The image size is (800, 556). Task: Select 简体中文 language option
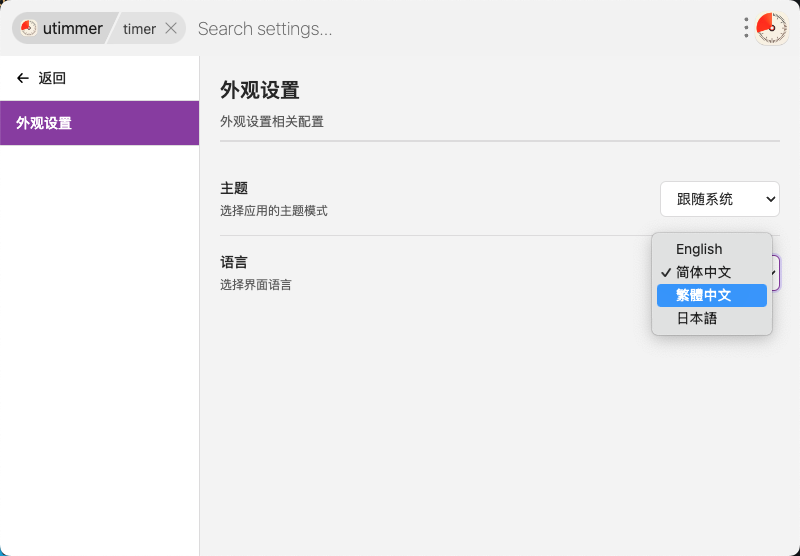[x=704, y=272]
